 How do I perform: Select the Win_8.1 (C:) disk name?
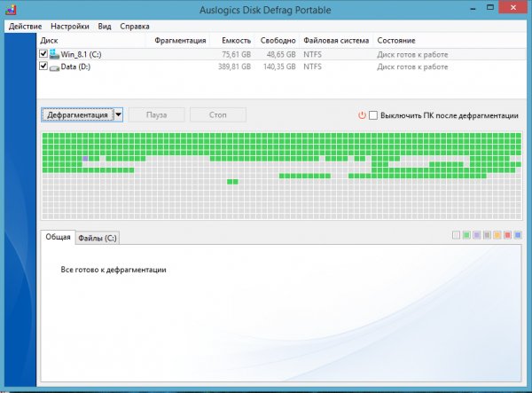pyautogui.click(x=81, y=54)
